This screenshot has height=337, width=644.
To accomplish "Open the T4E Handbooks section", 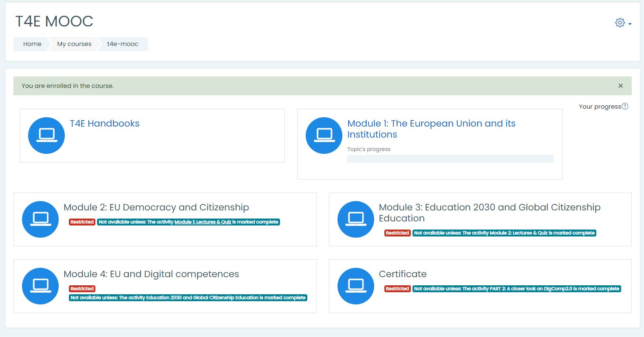I will tap(104, 123).
